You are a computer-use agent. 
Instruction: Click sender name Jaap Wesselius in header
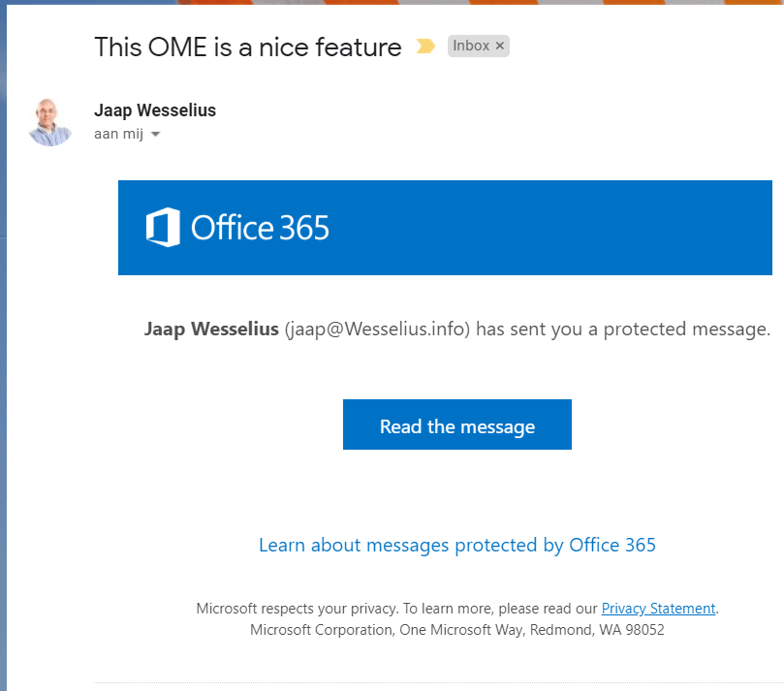click(155, 110)
